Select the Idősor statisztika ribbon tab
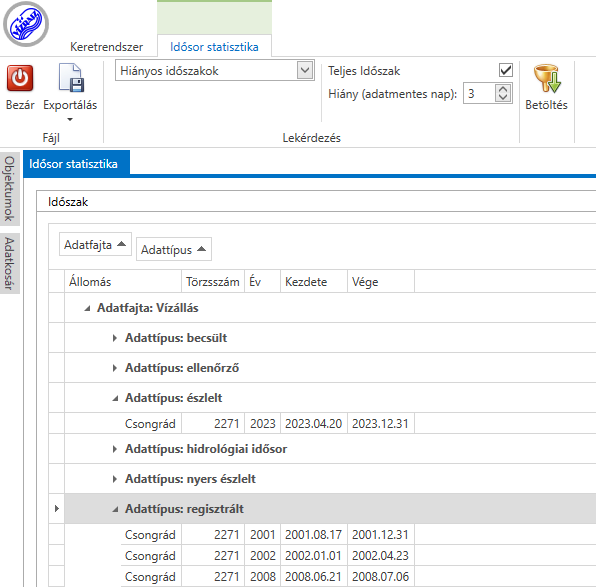This screenshot has width=596, height=587. tap(214, 47)
